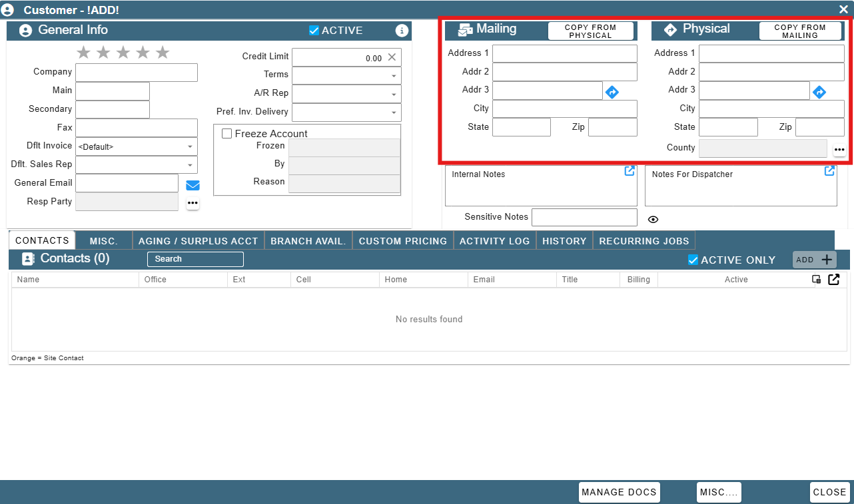The width and height of the screenshot is (854, 504).
Task: Set rating to the fifth star
Action: click(163, 53)
